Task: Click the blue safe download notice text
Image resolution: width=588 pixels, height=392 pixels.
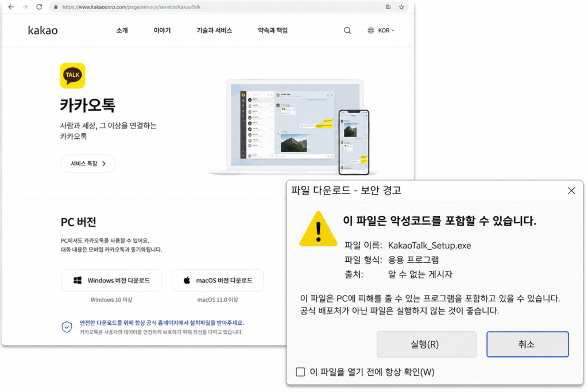Action: pyautogui.click(x=161, y=323)
